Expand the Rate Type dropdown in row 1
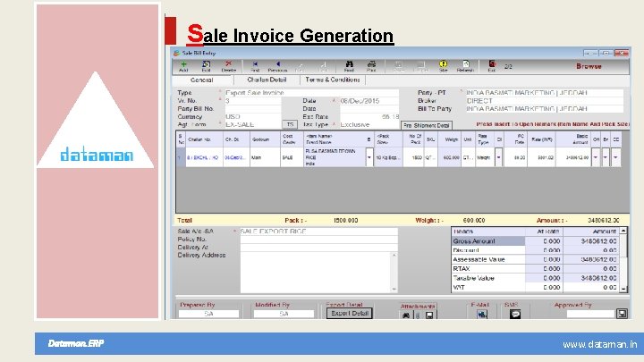 click(x=498, y=157)
